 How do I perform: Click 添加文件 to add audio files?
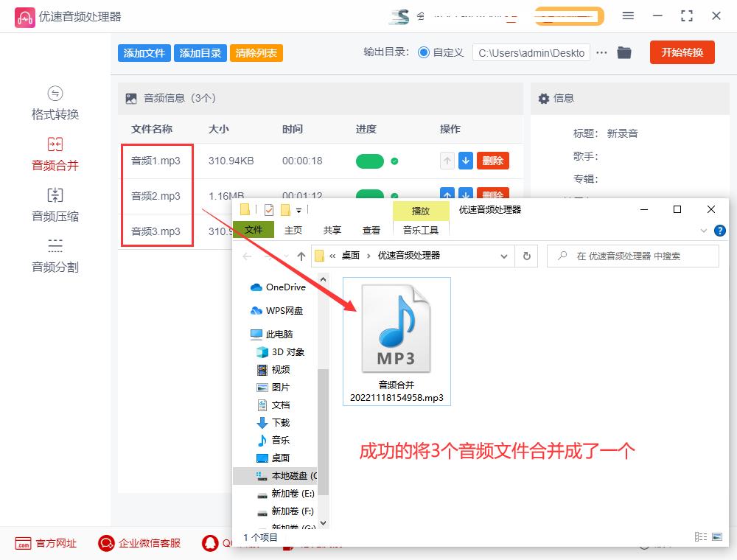[144, 52]
